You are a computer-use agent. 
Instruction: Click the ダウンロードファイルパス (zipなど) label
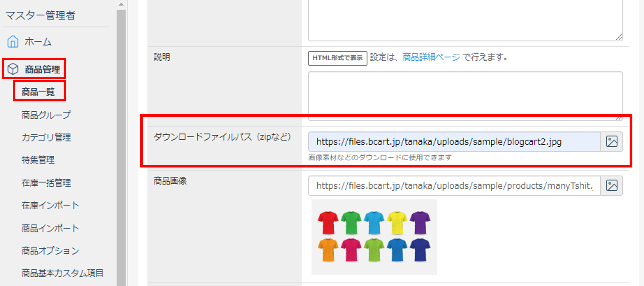pos(222,137)
